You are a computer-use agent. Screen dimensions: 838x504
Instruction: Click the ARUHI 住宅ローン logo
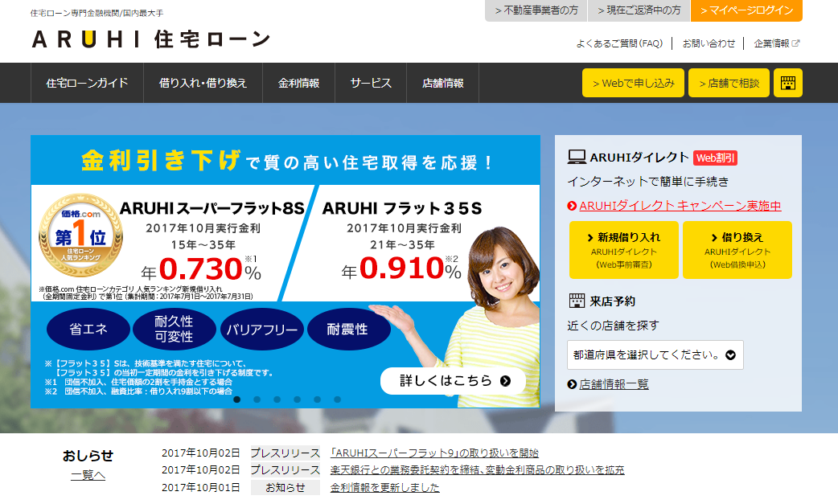[151, 39]
